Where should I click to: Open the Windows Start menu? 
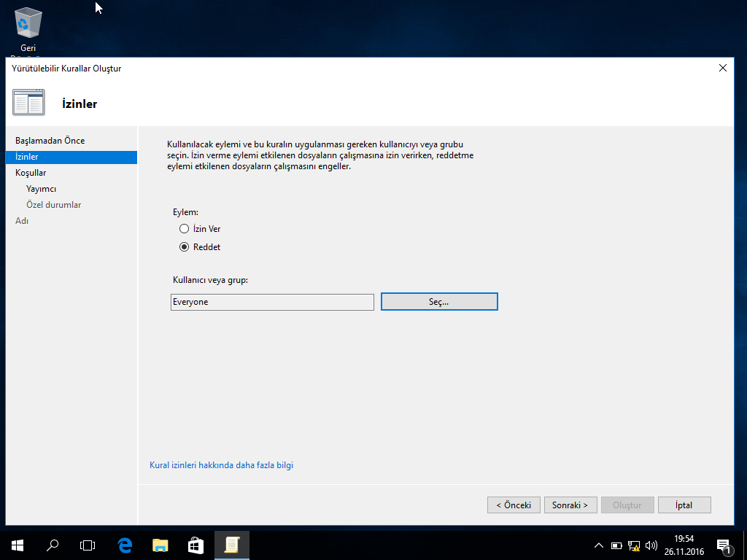coord(17,545)
